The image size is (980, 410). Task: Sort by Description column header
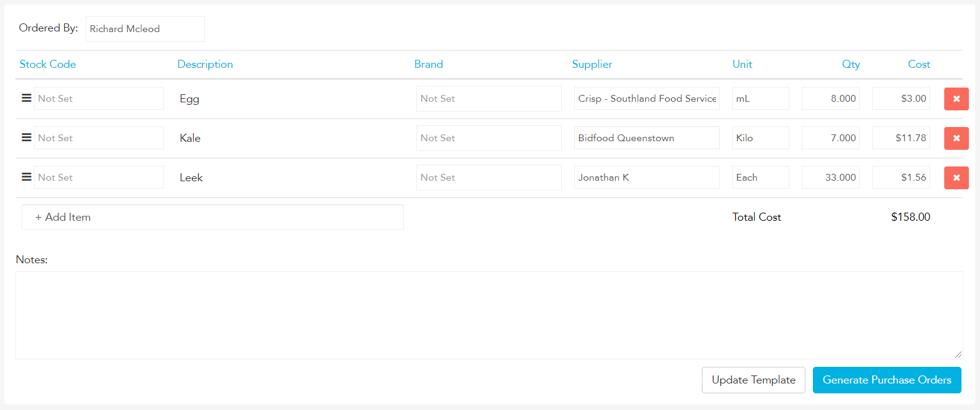[205, 64]
